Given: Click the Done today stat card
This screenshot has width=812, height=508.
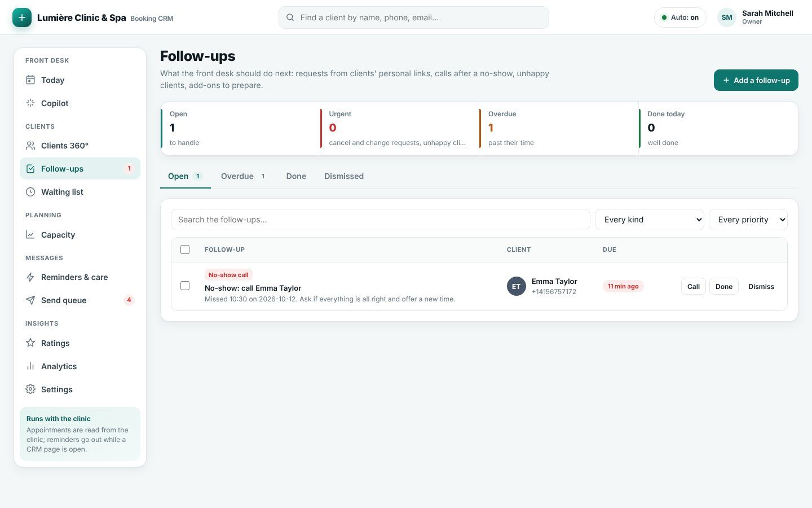Looking at the screenshot, I should coord(718,128).
